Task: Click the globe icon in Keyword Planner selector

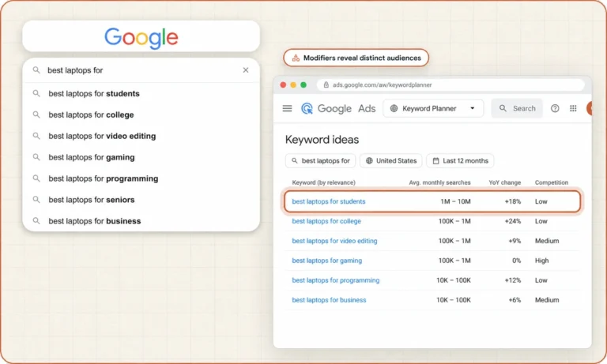Action: [x=394, y=108]
